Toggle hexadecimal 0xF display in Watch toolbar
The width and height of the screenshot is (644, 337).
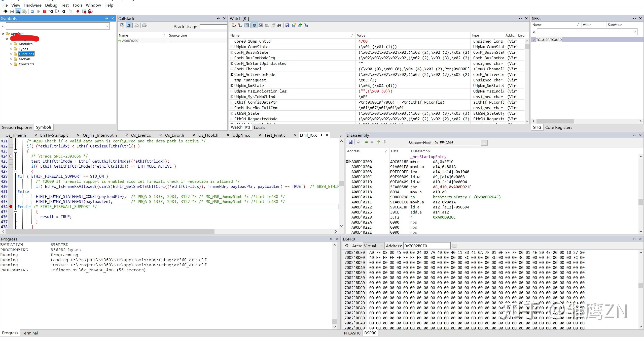click(261, 25)
